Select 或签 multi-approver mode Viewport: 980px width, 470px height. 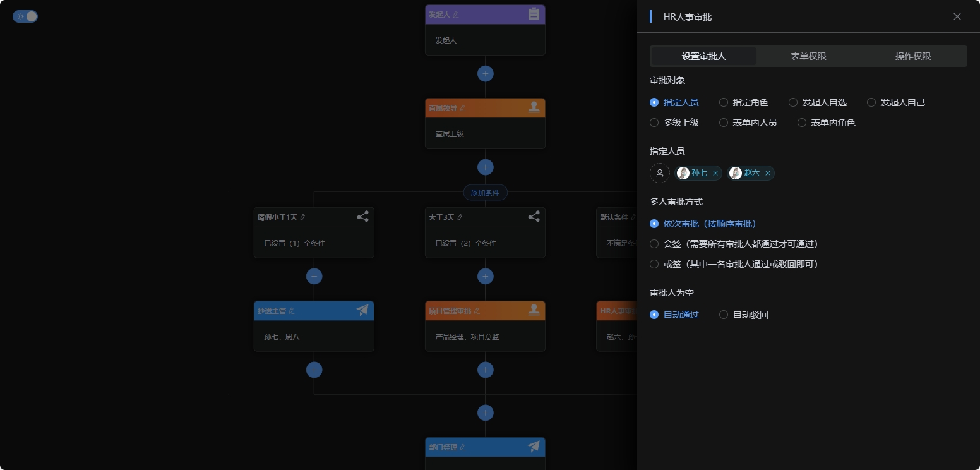(654, 264)
